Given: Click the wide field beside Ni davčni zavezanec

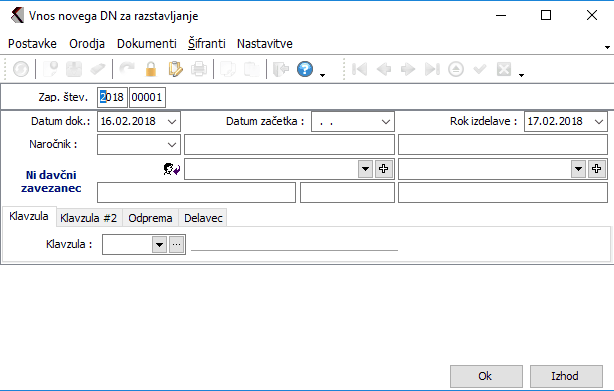Looking at the screenshot, I should point(197,193).
